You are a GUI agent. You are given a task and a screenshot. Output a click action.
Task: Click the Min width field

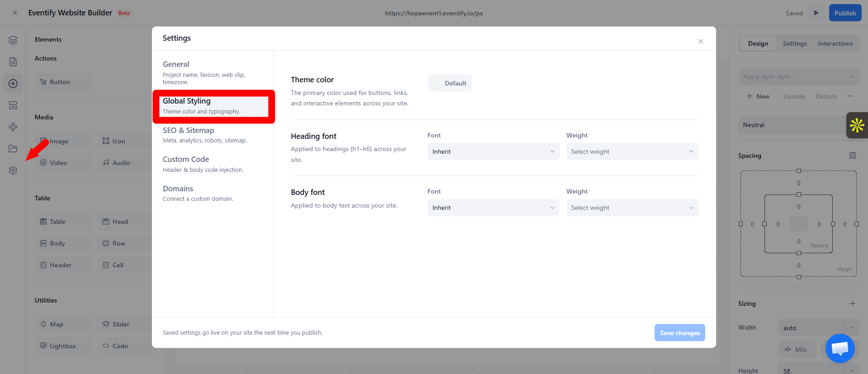point(797,350)
